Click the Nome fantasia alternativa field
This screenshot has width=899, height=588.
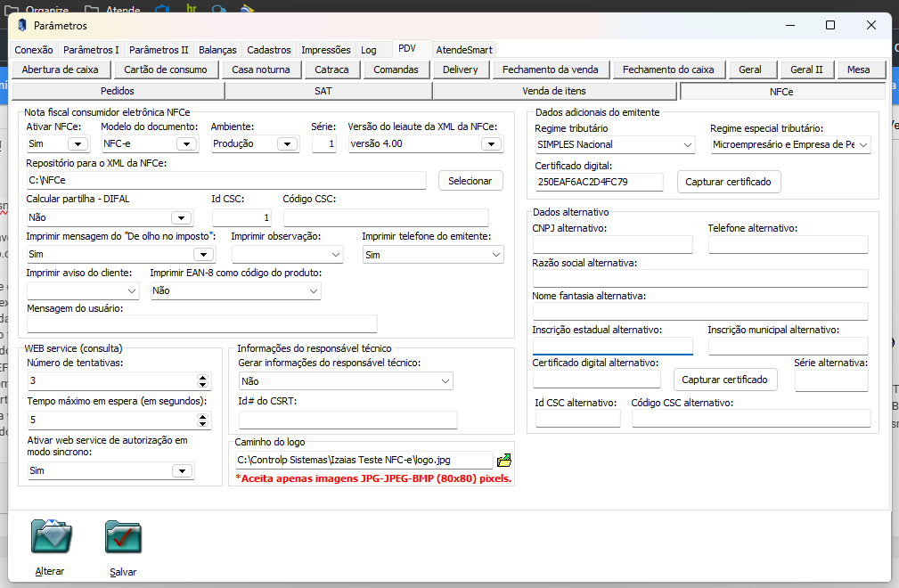(x=700, y=312)
